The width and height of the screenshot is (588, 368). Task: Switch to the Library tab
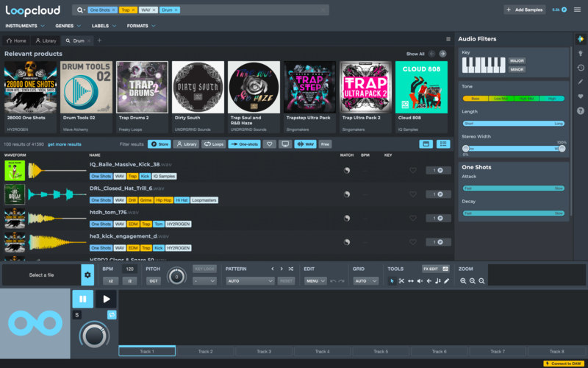46,40
